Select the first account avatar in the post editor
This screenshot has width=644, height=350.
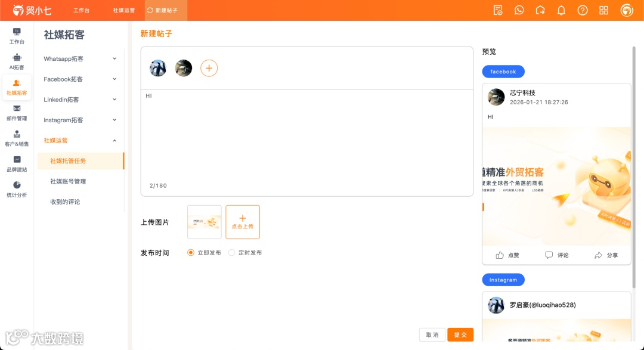pos(157,68)
